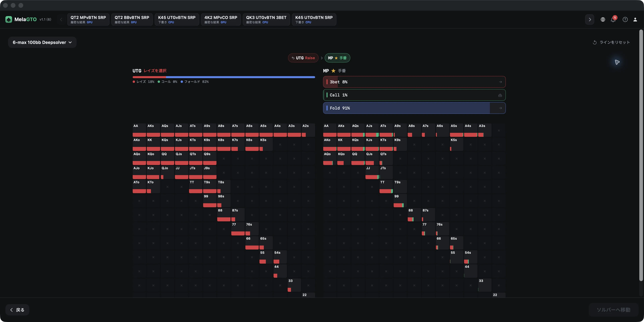Select Q9s cell in UTG grid
The image size is (644, 322).
pos(210,158)
